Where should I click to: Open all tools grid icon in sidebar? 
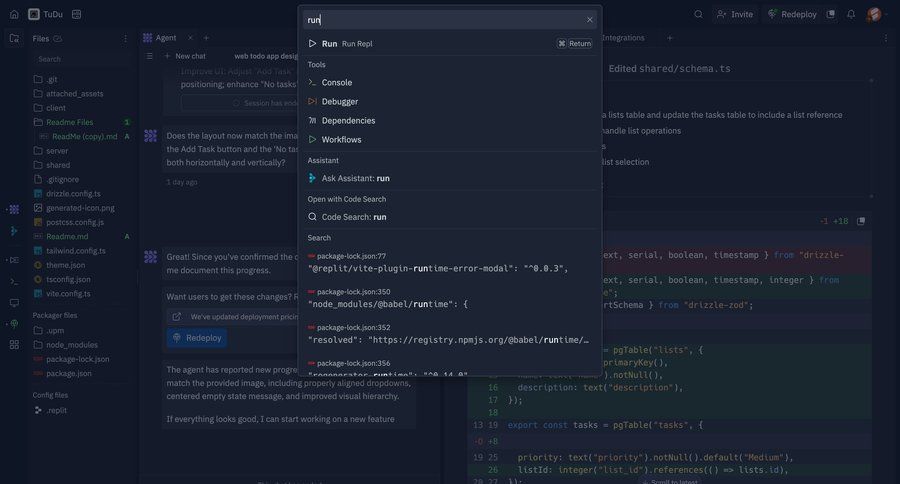pos(14,344)
